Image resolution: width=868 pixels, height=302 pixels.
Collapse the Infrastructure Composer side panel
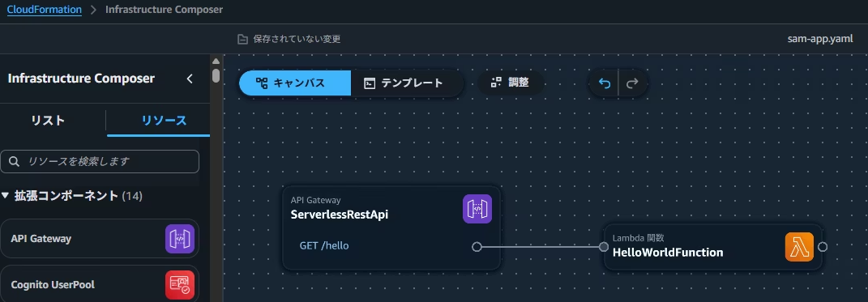click(x=190, y=79)
